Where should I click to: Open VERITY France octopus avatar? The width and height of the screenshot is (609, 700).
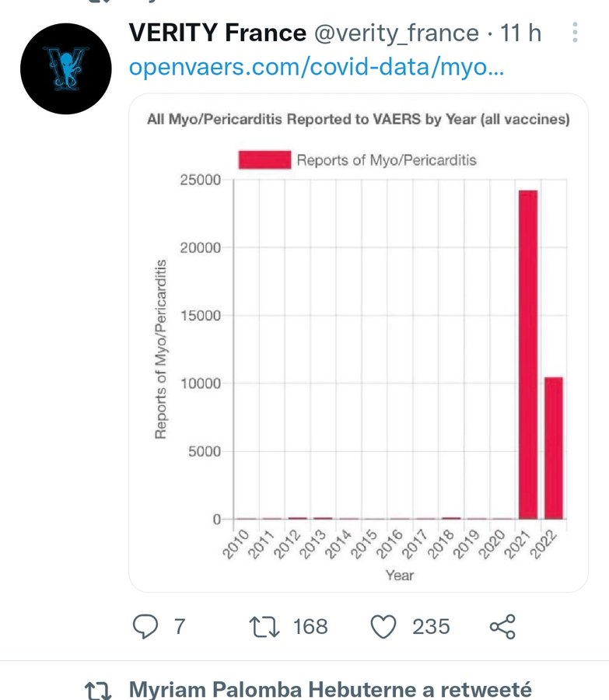pos(65,68)
